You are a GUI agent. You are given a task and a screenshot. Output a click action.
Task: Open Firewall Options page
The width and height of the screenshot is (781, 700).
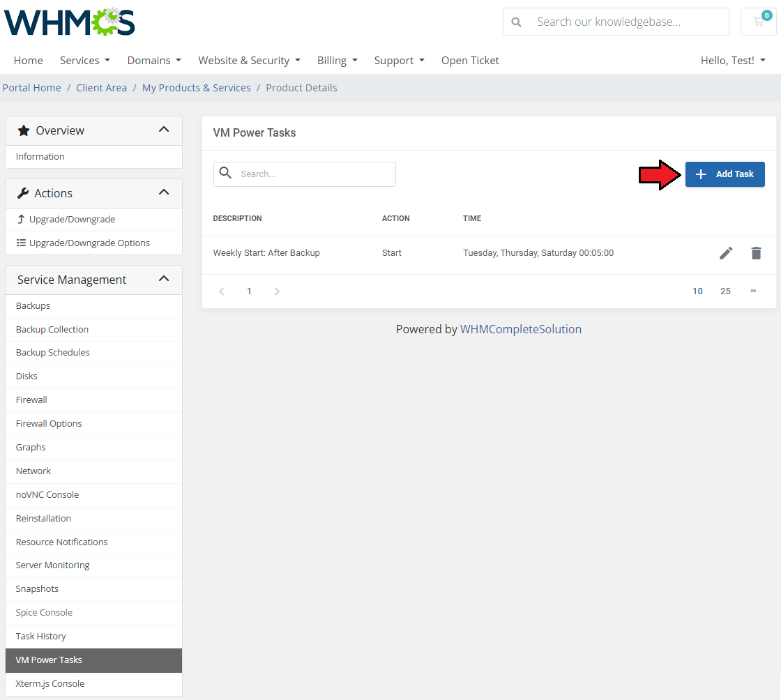[93, 424]
